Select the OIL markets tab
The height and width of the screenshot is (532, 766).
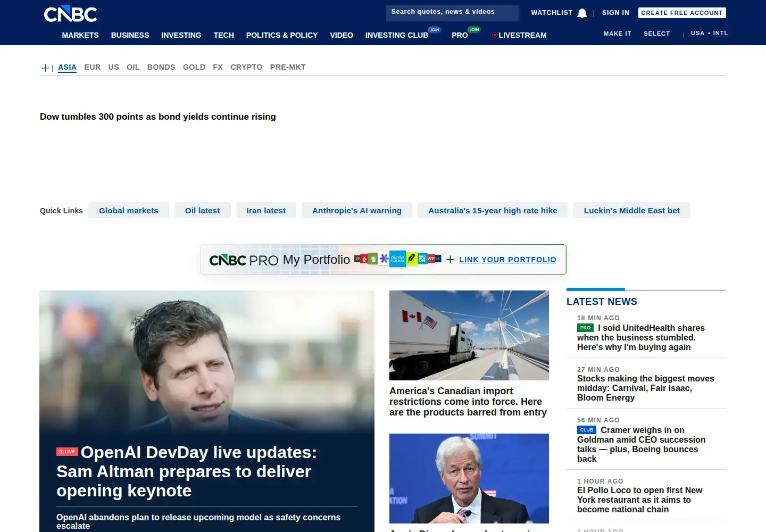pos(133,67)
